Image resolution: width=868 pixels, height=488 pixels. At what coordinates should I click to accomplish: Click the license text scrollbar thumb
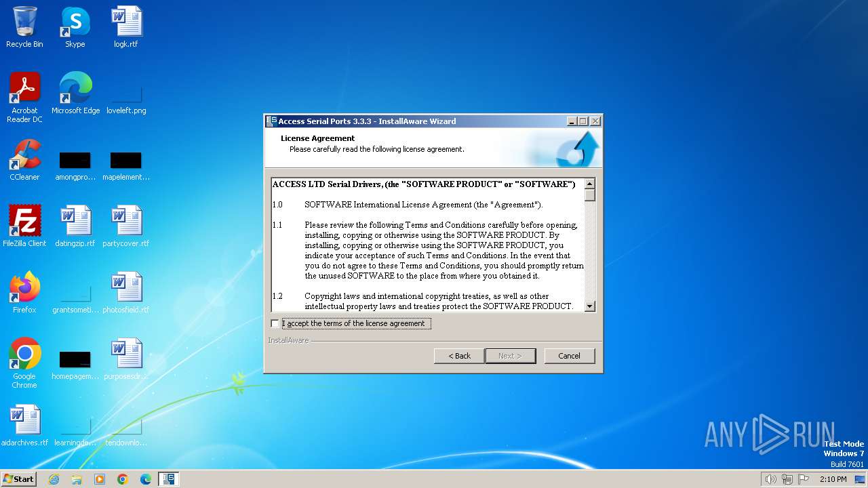tap(589, 195)
